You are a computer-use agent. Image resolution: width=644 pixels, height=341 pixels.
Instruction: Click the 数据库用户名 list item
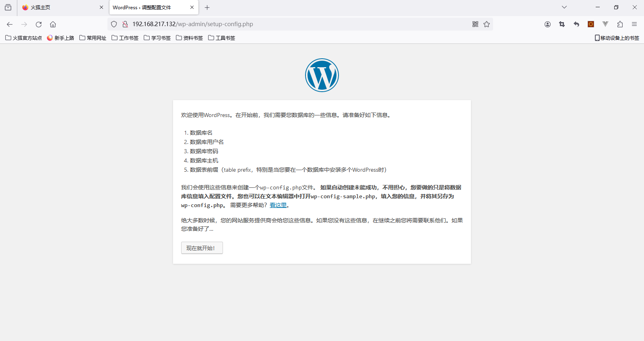(x=207, y=142)
